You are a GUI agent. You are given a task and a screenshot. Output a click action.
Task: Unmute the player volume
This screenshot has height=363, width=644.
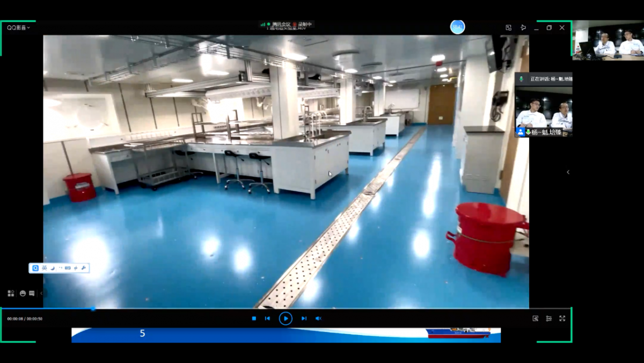click(x=318, y=318)
